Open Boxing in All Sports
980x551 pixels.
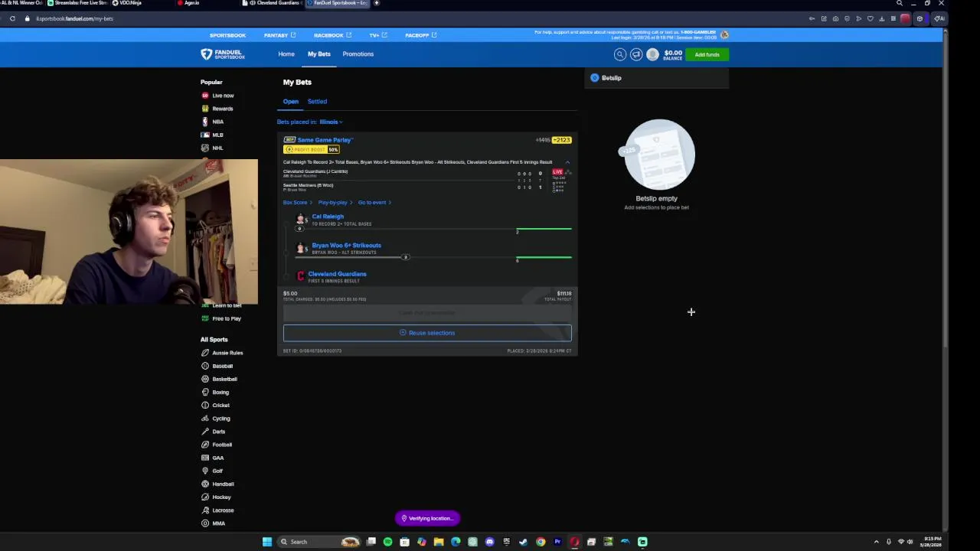(x=215, y=392)
